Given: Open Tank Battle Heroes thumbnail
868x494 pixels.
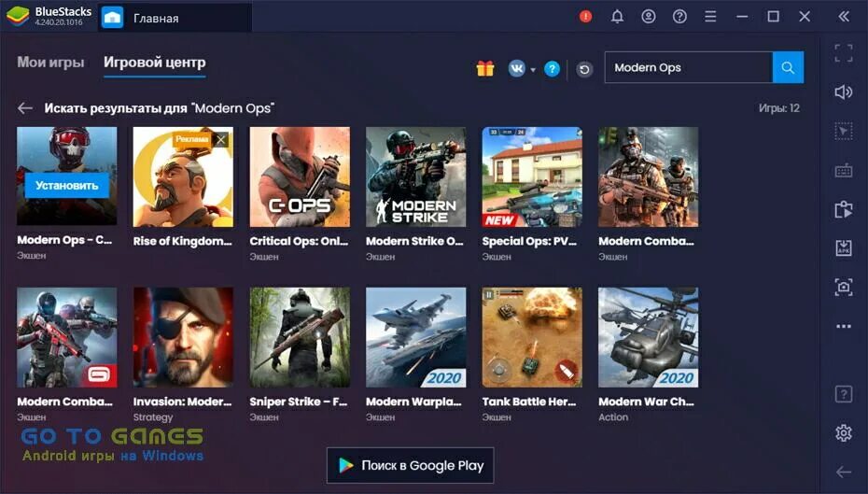Looking at the screenshot, I should click(532, 337).
